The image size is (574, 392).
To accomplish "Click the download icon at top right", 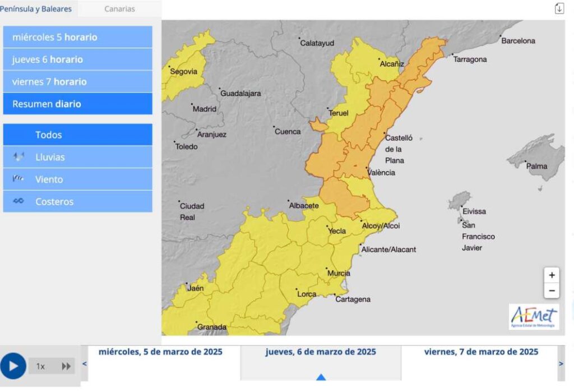I will 559,8.
